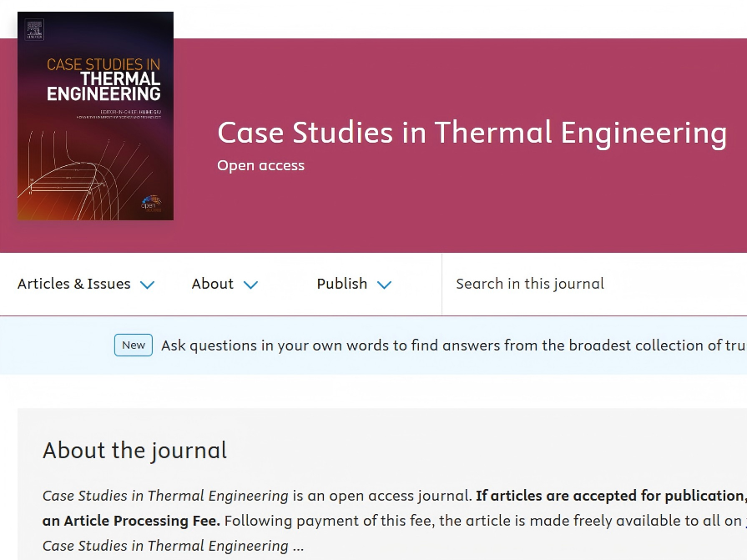
Task: Select the About menu label
Action: tap(213, 284)
